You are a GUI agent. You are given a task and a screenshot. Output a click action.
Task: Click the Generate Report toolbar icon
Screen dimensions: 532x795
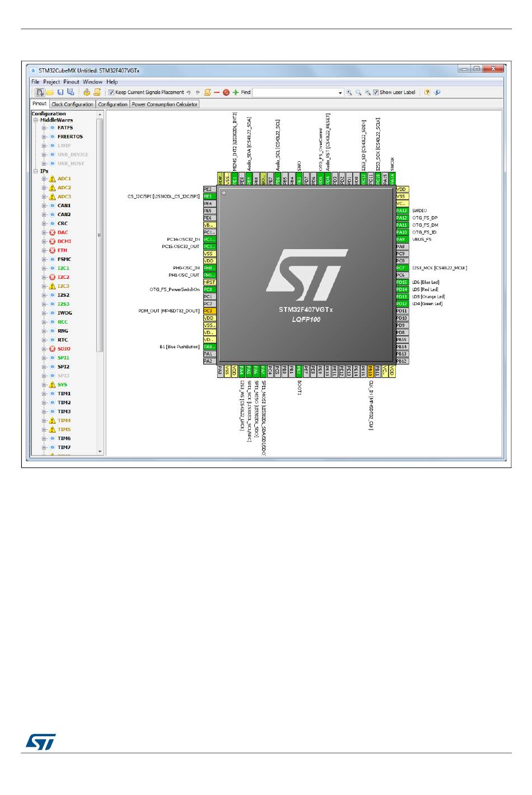(x=97, y=92)
